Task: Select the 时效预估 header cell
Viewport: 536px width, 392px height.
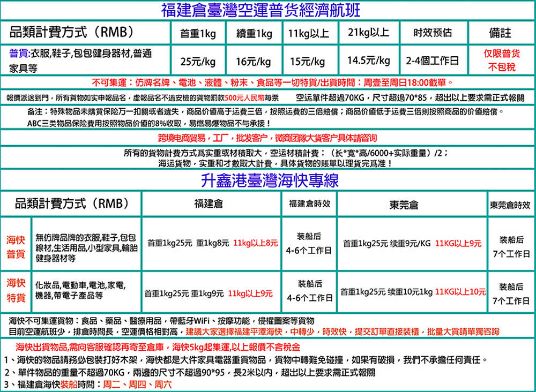Action: 433,33
